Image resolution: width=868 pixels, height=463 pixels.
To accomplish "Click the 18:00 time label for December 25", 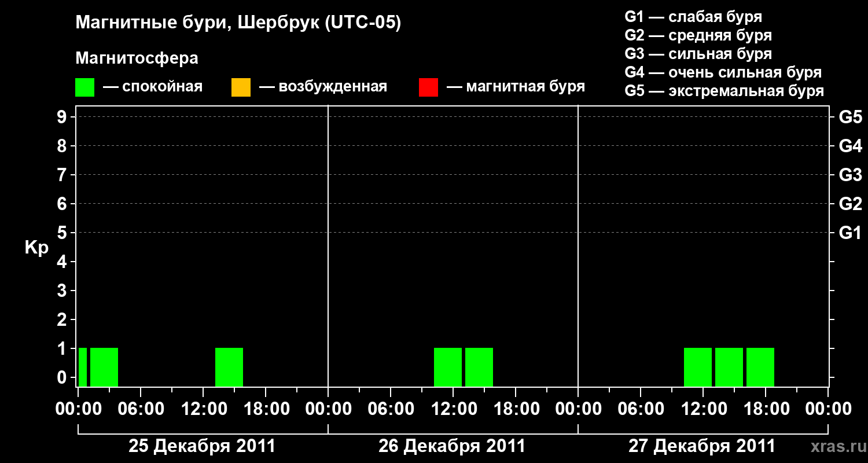I will (x=266, y=409).
